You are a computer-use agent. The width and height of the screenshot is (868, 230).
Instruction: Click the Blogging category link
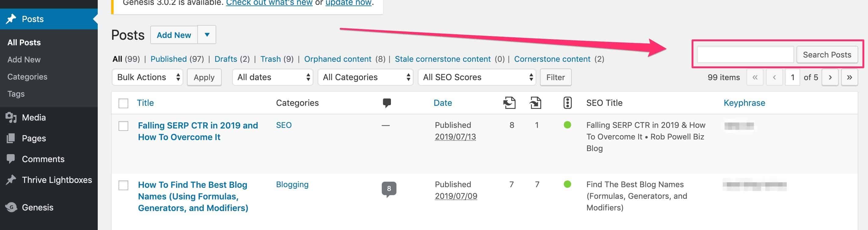point(292,184)
